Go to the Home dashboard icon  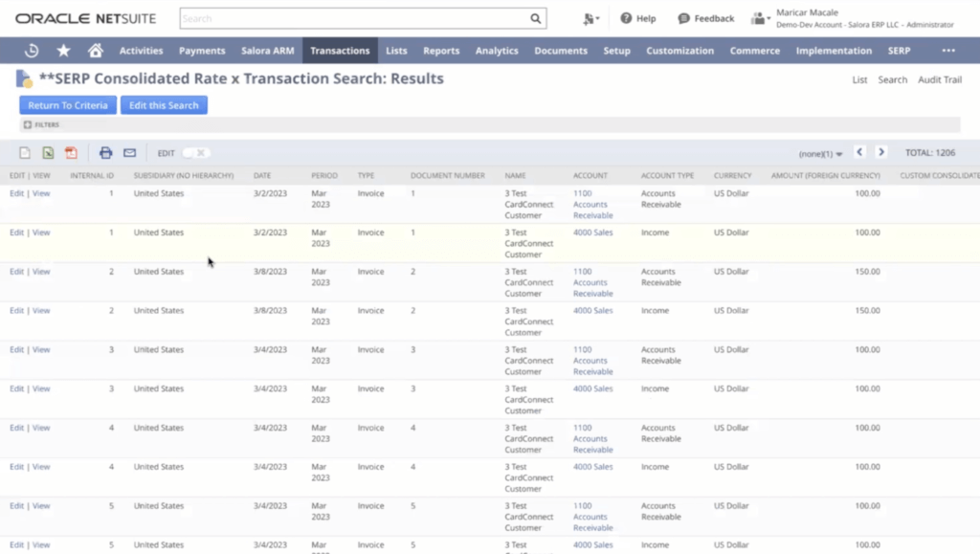point(95,51)
